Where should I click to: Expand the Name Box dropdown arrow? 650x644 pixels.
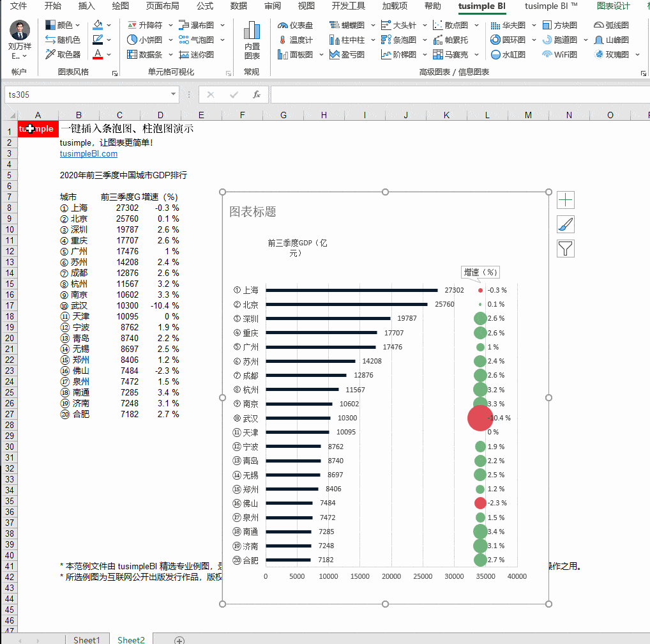(x=174, y=95)
